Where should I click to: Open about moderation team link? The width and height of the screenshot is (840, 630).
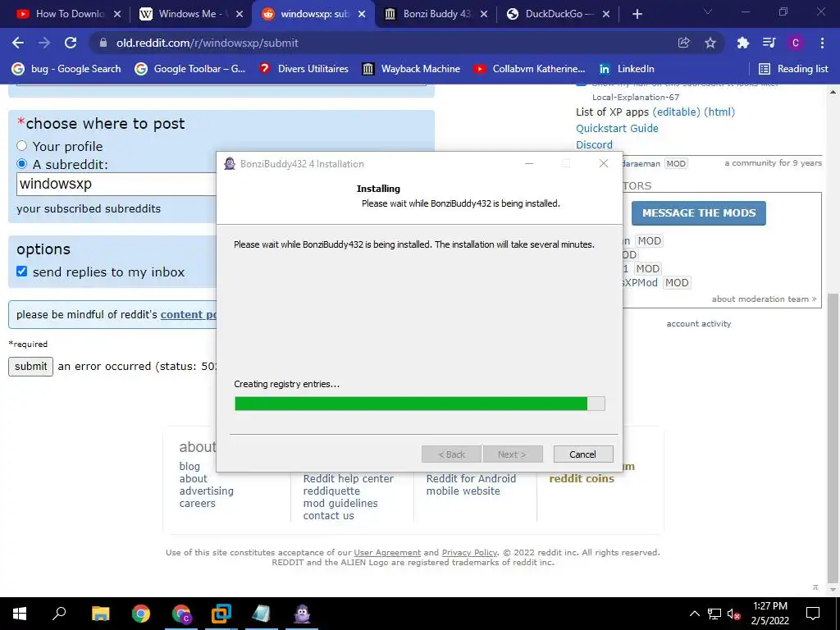coord(764,299)
